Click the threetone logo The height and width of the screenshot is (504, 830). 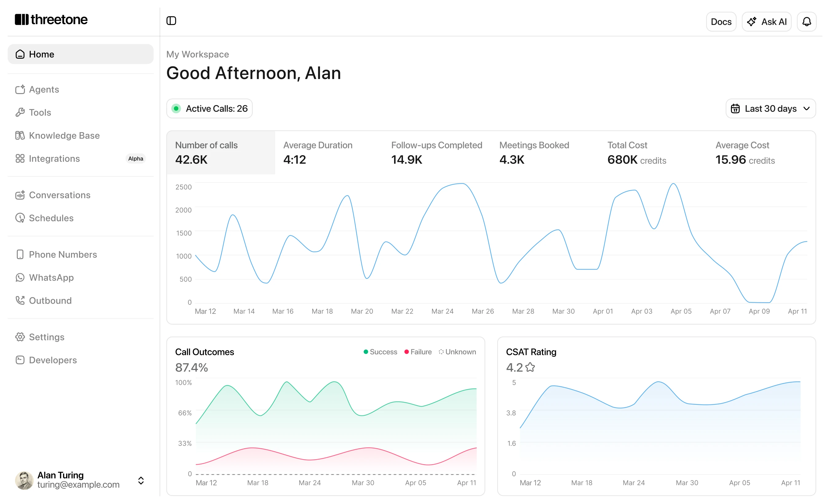tap(51, 20)
